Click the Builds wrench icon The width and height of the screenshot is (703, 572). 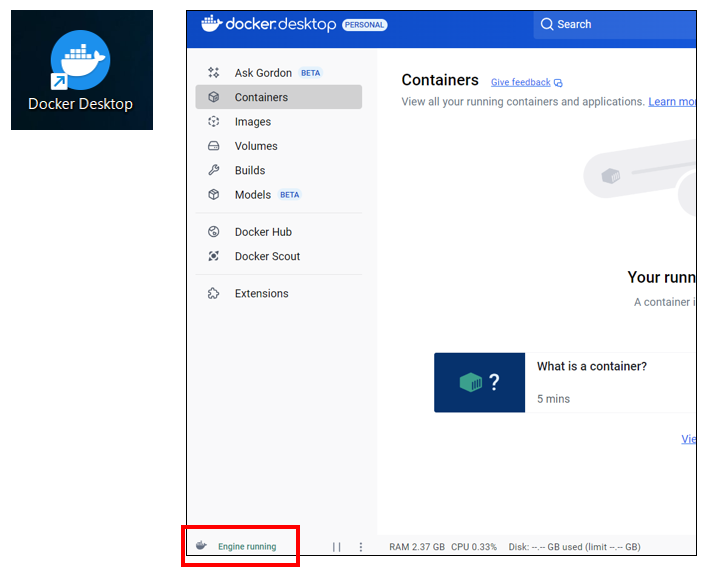(x=214, y=170)
